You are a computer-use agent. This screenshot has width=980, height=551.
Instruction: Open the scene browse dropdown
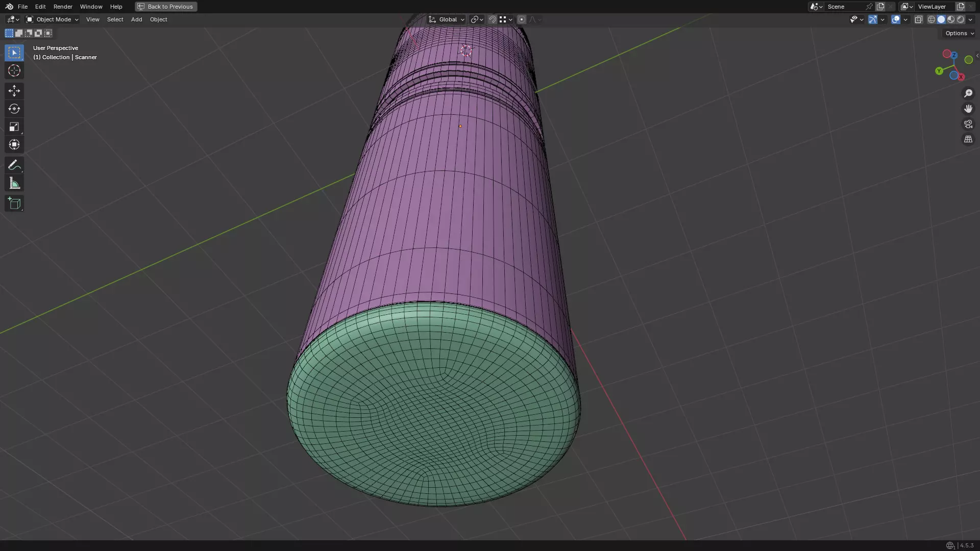(x=816, y=7)
